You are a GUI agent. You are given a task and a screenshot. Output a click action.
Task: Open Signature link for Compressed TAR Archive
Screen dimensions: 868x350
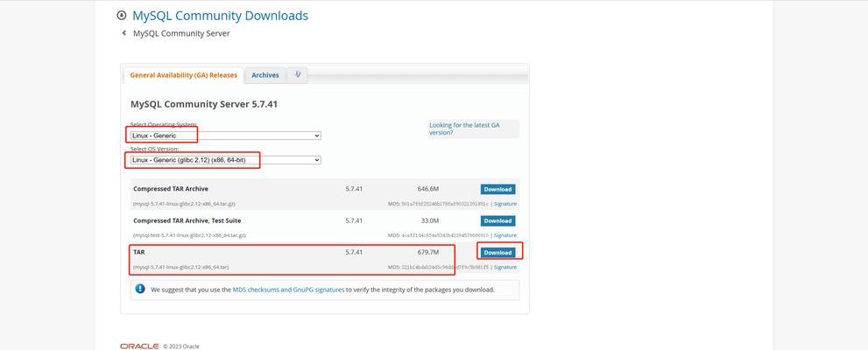505,204
